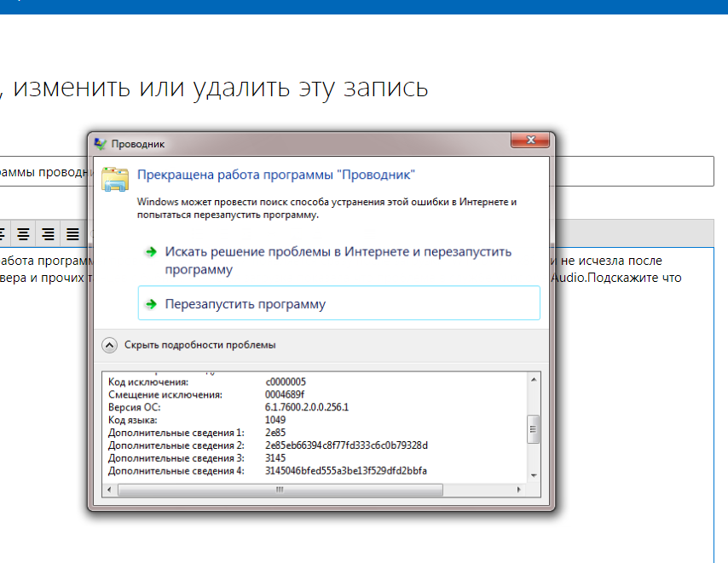Viewport: 728px width, 563px height.
Task: Click vertical scrollbar thumb in details box
Action: 534,429
